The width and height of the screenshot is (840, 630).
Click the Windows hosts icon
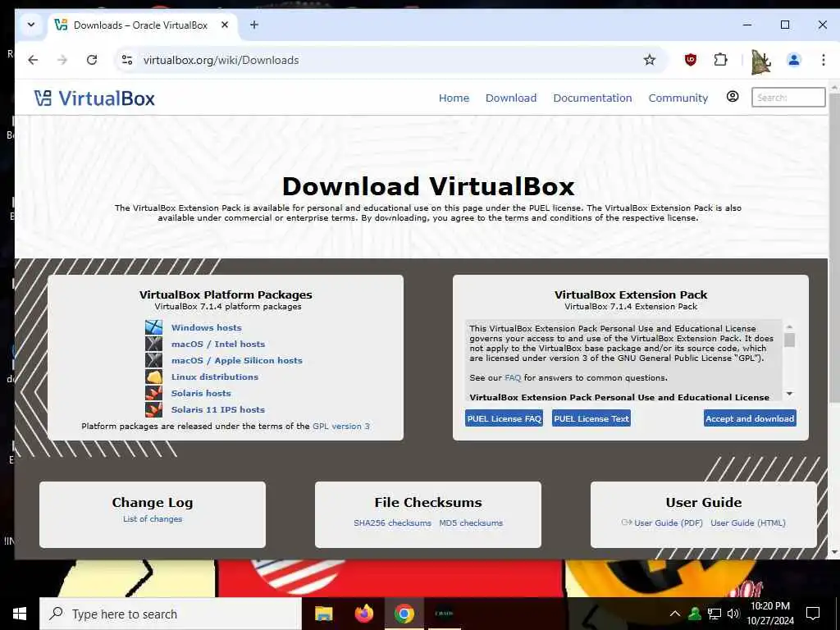[153, 326]
